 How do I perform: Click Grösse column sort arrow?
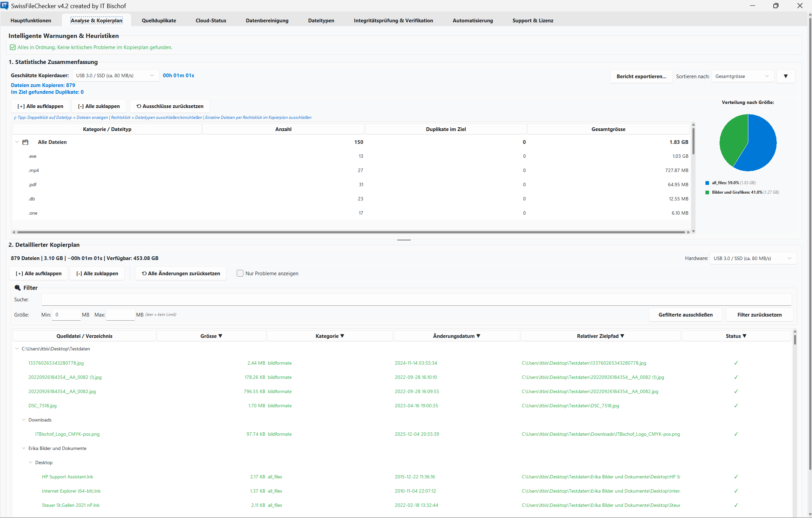tap(220, 336)
